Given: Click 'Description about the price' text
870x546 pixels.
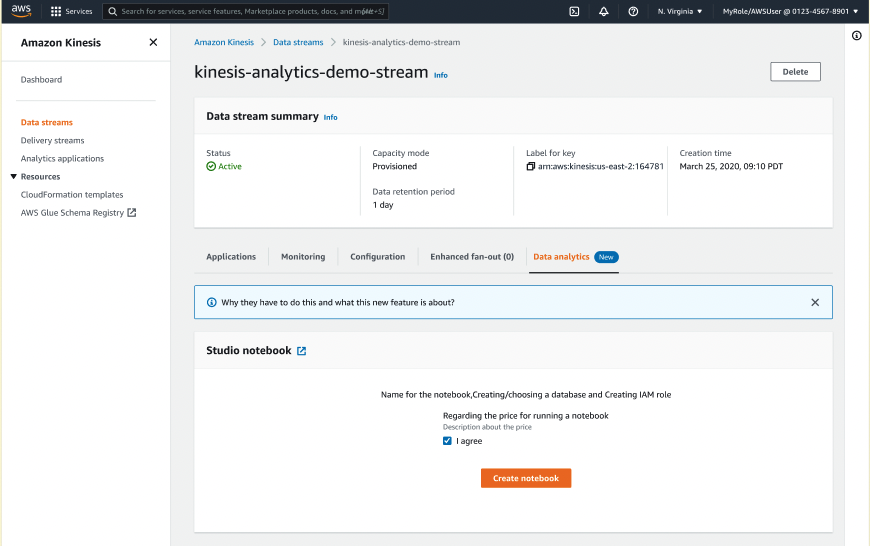Looking at the screenshot, I should coord(487,427).
